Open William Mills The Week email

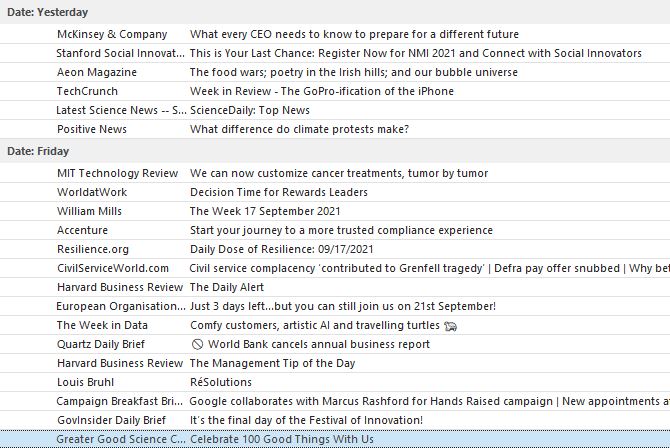[265, 211]
